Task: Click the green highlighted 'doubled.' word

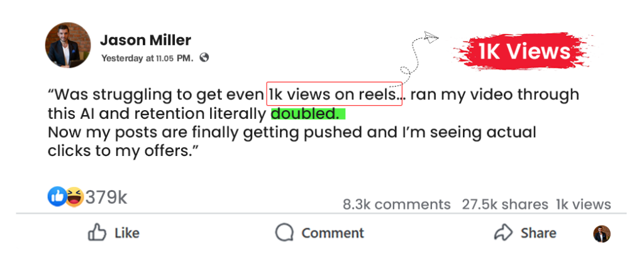Action: (x=308, y=114)
